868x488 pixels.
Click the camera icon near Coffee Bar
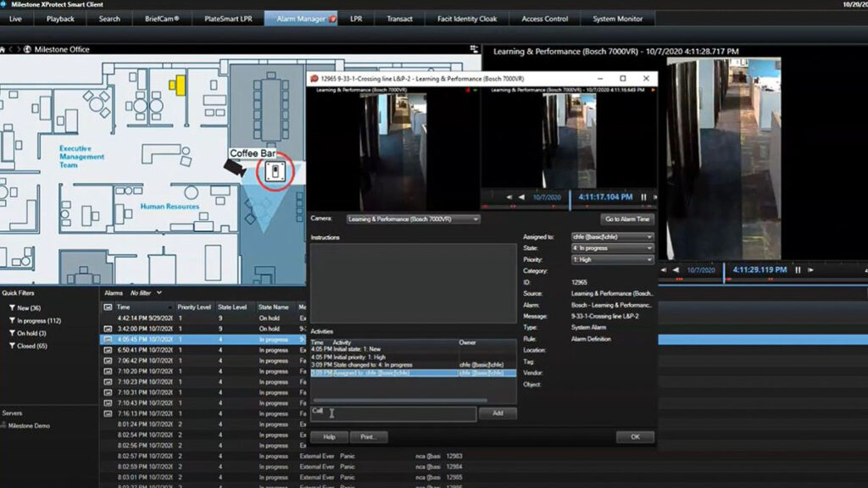231,169
